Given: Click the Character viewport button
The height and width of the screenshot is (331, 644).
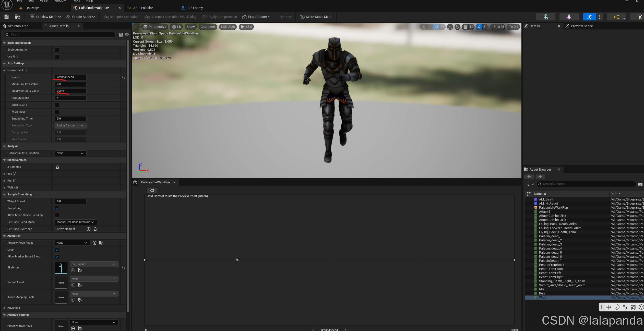Looking at the screenshot, I should [x=208, y=27].
